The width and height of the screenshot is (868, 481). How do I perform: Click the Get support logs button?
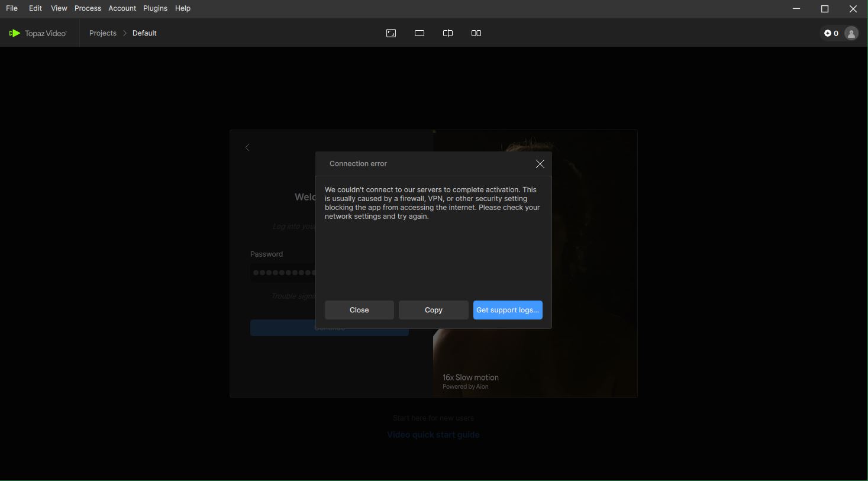coord(508,310)
